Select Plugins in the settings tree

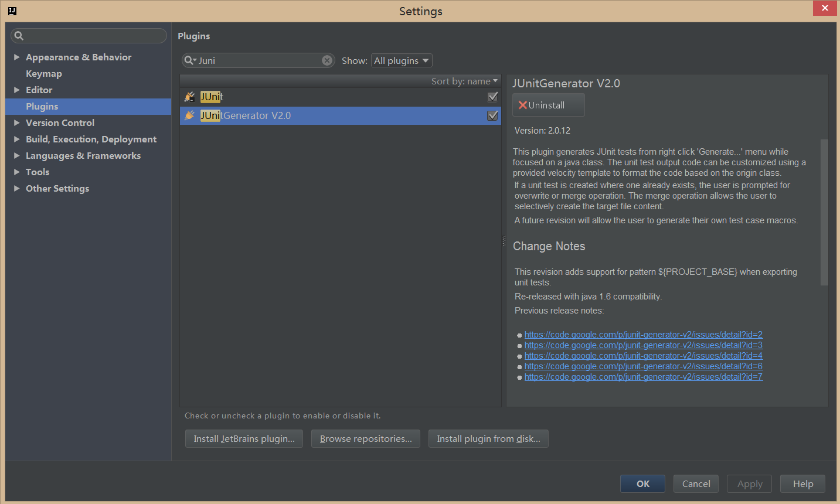click(89, 106)
